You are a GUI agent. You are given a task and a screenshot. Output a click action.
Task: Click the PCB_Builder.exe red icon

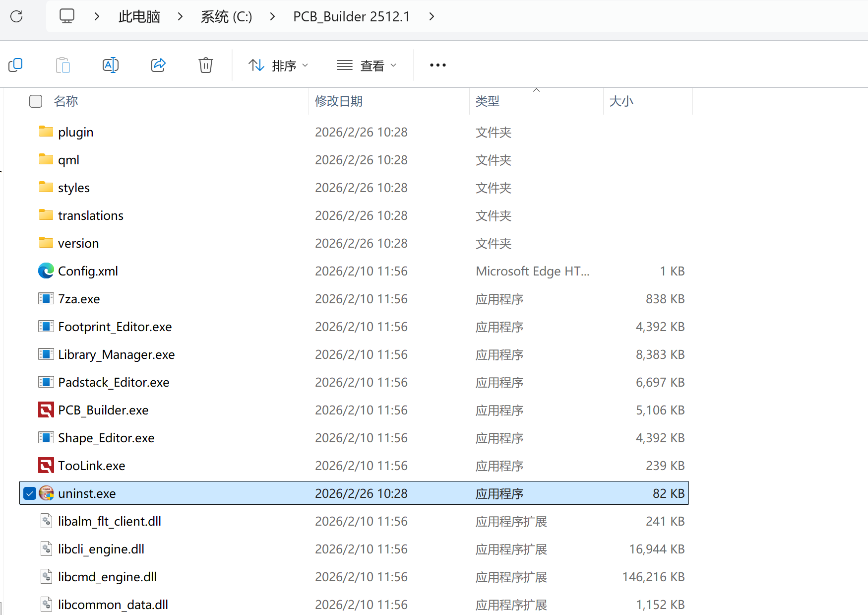(x=46, y=410)
